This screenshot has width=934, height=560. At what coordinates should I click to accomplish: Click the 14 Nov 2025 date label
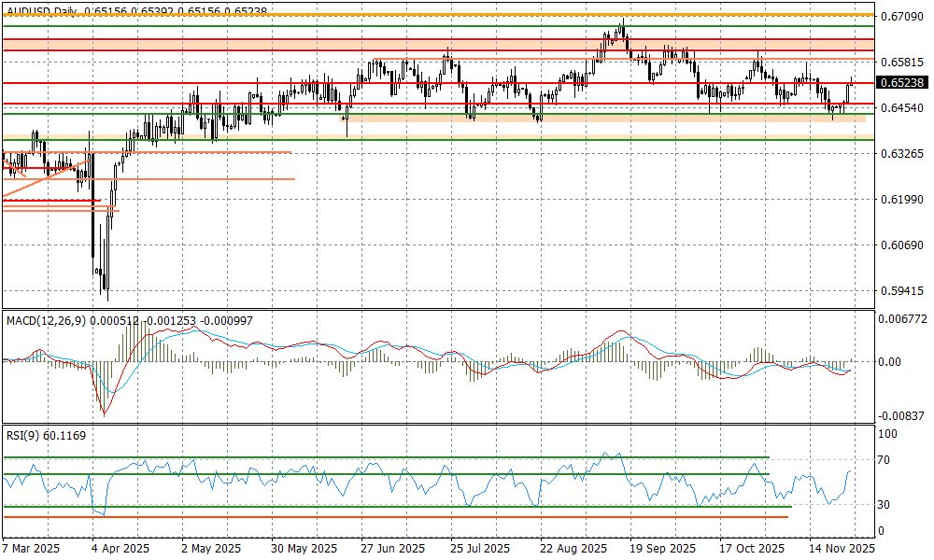tap(842, 549)
